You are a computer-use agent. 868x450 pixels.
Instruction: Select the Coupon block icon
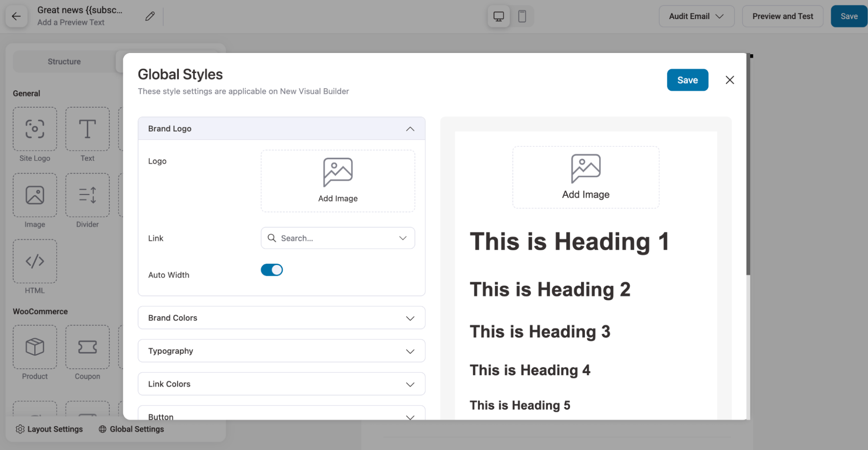(87, 347)
